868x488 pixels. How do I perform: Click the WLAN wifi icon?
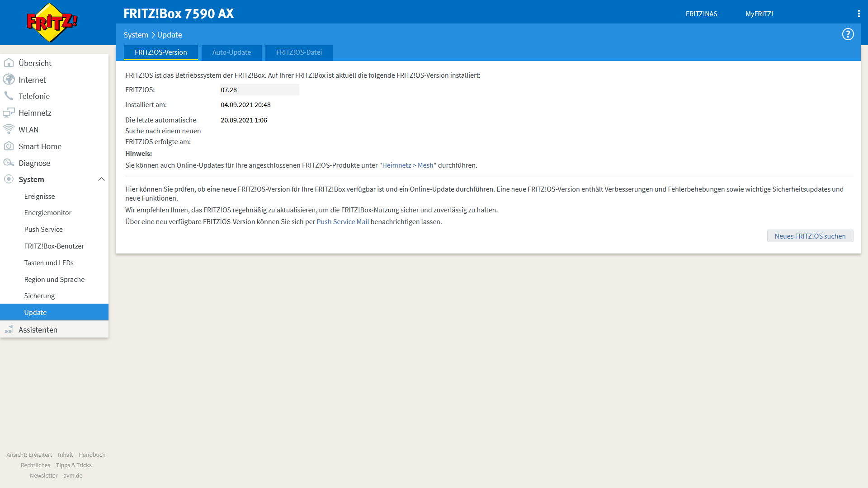9,129
